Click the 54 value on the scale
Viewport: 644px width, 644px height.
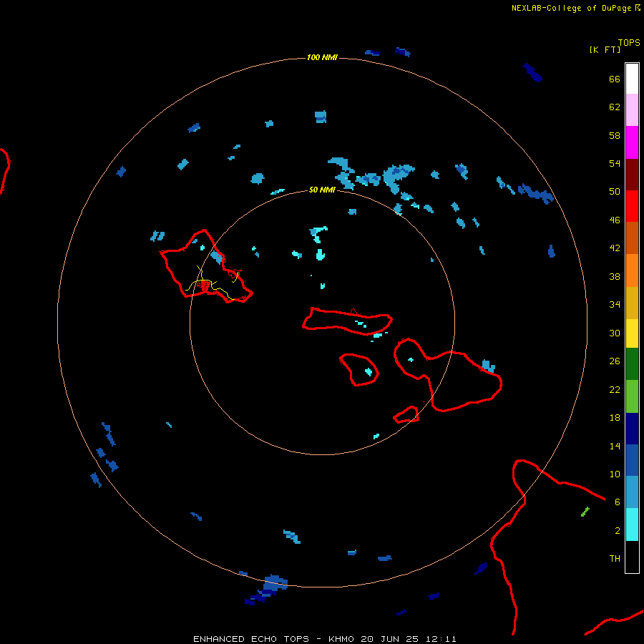[x=615, y=163]
